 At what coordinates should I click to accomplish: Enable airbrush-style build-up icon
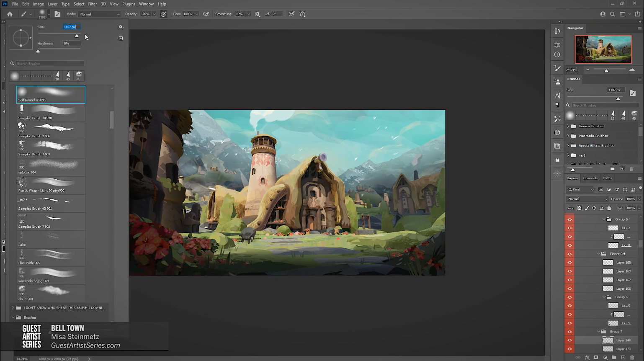click(206, 14)
